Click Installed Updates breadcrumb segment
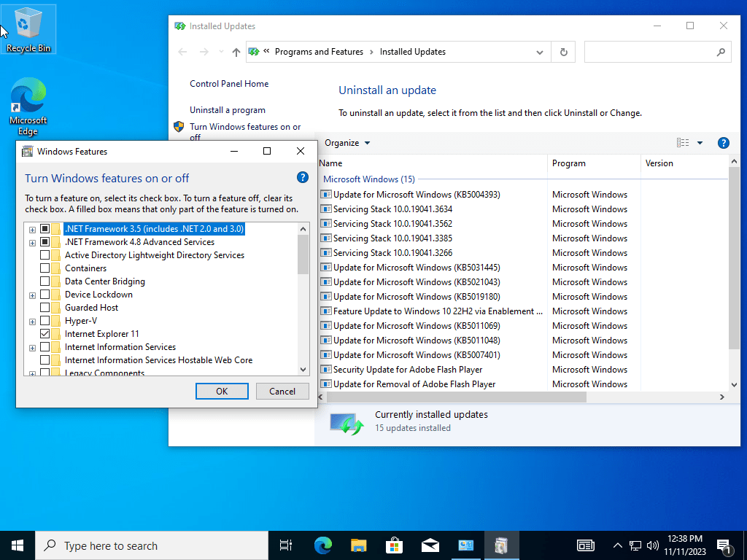The height and width of the screenshot is (560, 747). click(413, 52)
